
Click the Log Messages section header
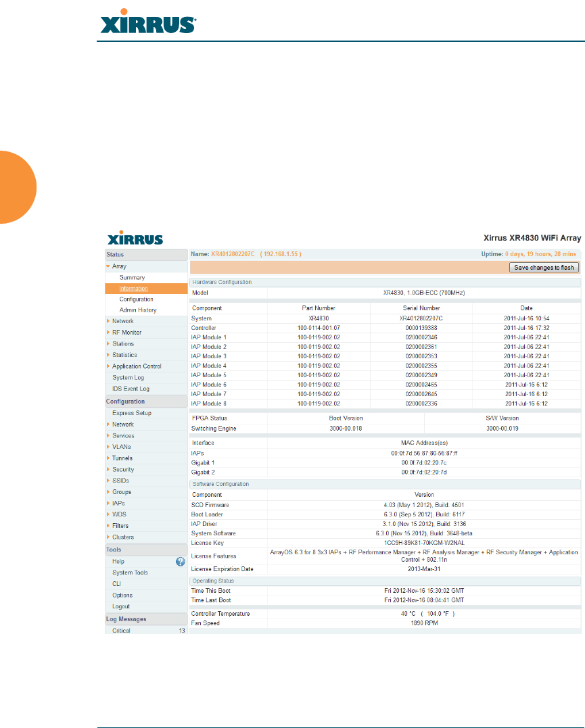tap(146, 619)
